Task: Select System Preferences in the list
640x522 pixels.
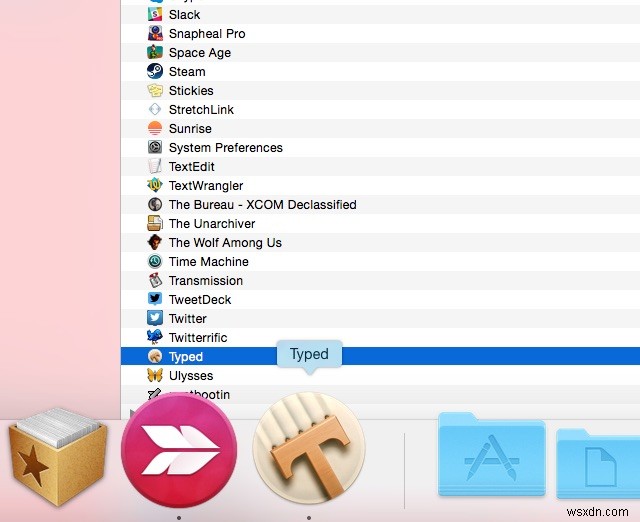Action: [226, 147]
